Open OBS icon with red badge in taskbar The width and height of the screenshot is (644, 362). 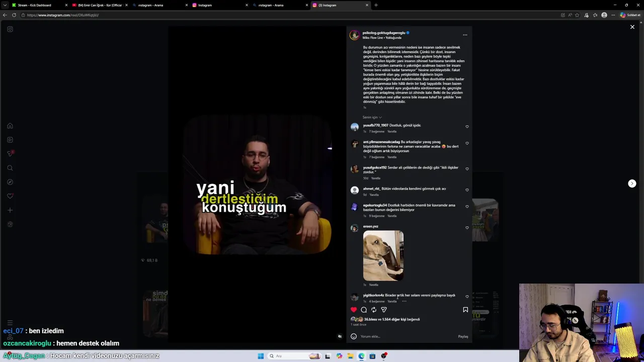click(x=384, y=356)
